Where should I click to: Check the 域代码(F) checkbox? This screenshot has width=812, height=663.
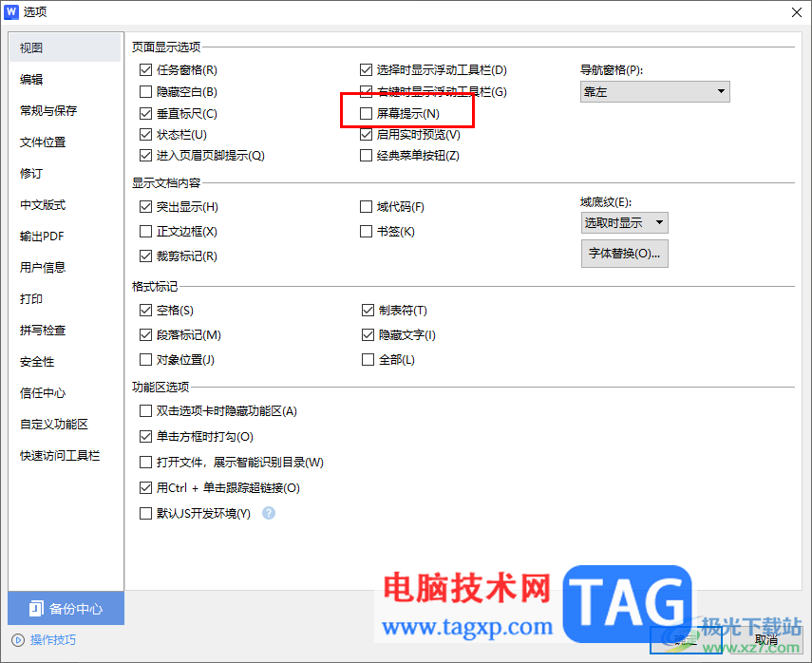tap(367, 207)
